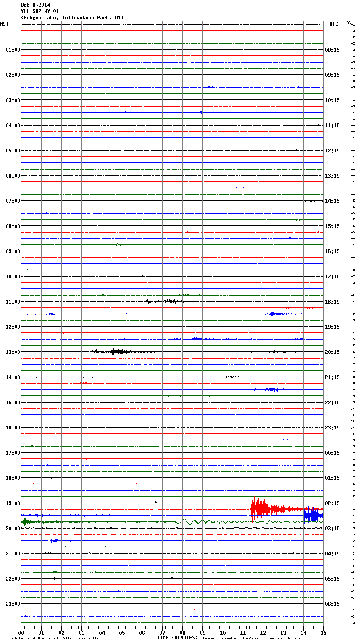Viewport: 357px width, 644px height.
Task: Select the '13:00' MST time label
Action: pyautogui.click(x=13, y=352)
